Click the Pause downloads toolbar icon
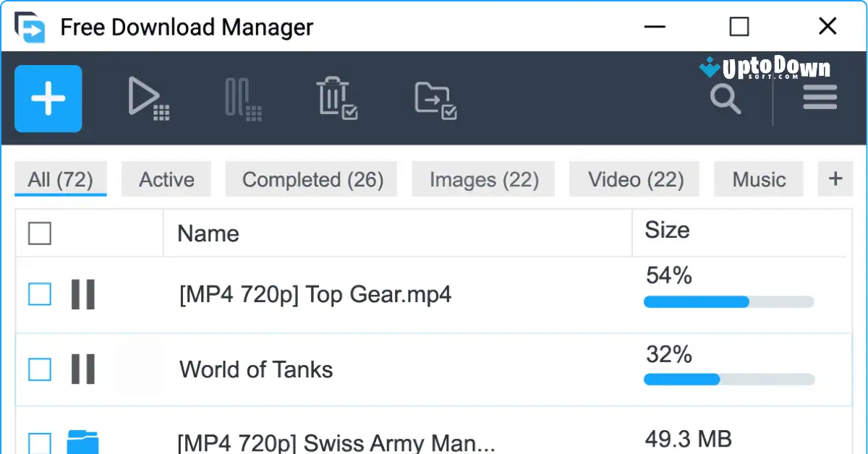868x454 pixels. pos(242,98)
